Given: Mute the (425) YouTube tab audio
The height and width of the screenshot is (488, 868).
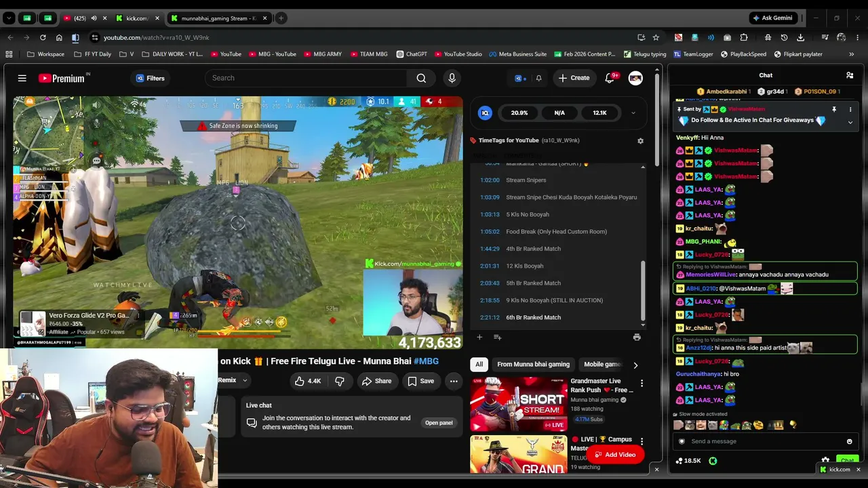Looking at the screenshot, I should 94,18.
